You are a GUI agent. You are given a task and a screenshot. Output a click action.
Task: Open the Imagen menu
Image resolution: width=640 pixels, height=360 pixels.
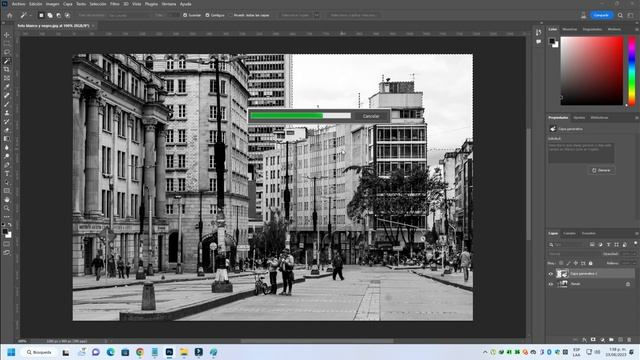pos(52,4)
